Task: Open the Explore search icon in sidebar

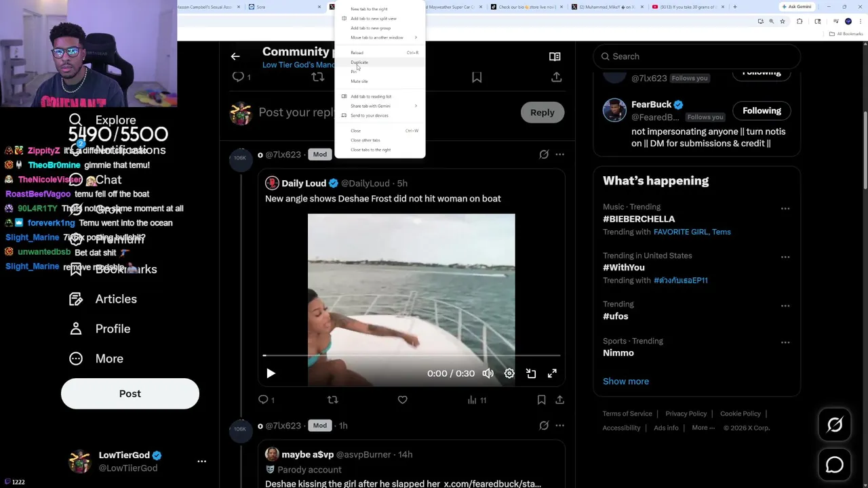Action: click(75, 120)
